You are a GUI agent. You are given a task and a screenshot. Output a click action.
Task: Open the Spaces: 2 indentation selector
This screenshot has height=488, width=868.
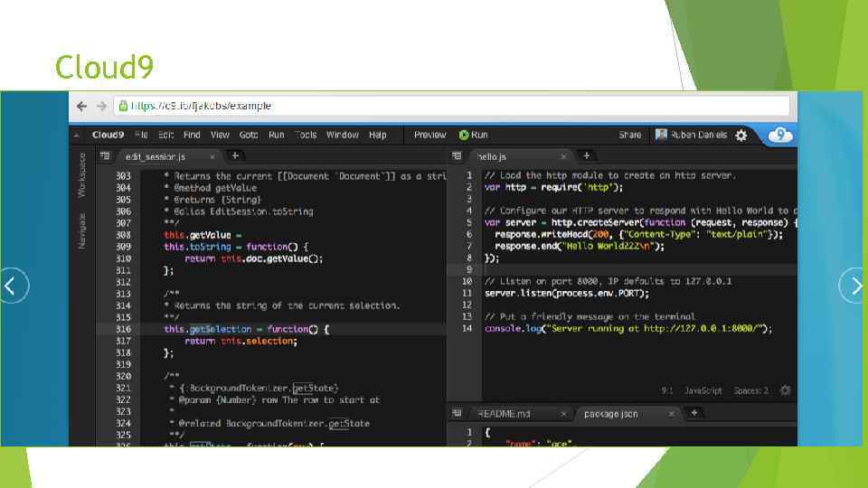pos(750,390)
